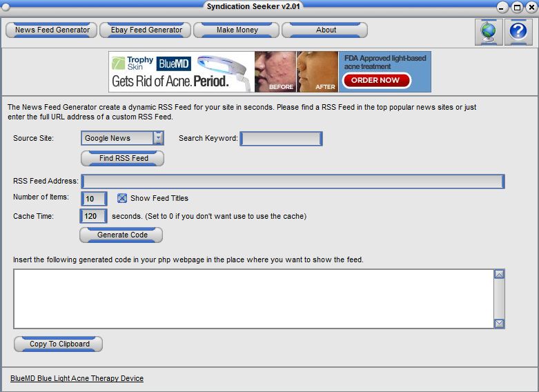The width and height of the screenshot is (539, 392).
Task: Focus the RSS Feed Address field
Action: 293,182
